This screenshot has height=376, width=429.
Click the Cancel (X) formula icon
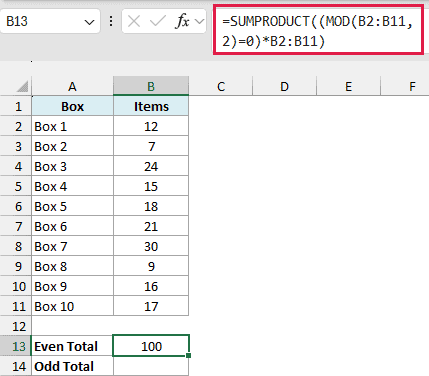pyautogui.click(x=134, y=22)
